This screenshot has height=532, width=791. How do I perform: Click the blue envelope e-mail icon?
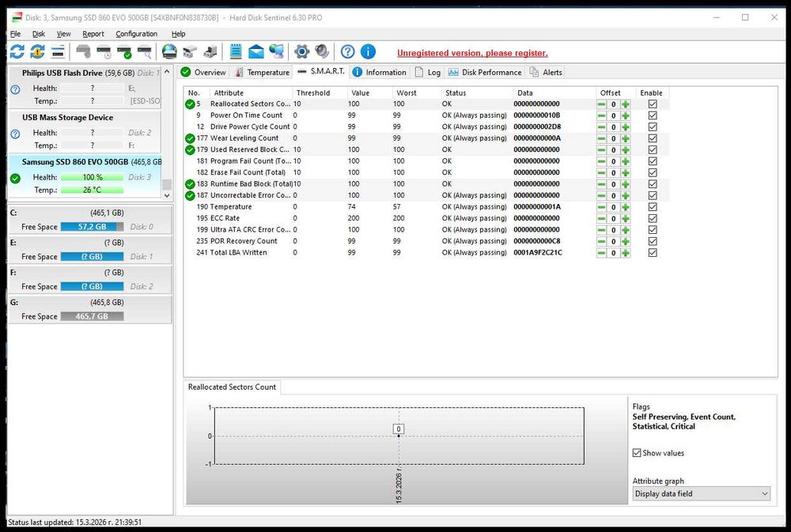256,52
